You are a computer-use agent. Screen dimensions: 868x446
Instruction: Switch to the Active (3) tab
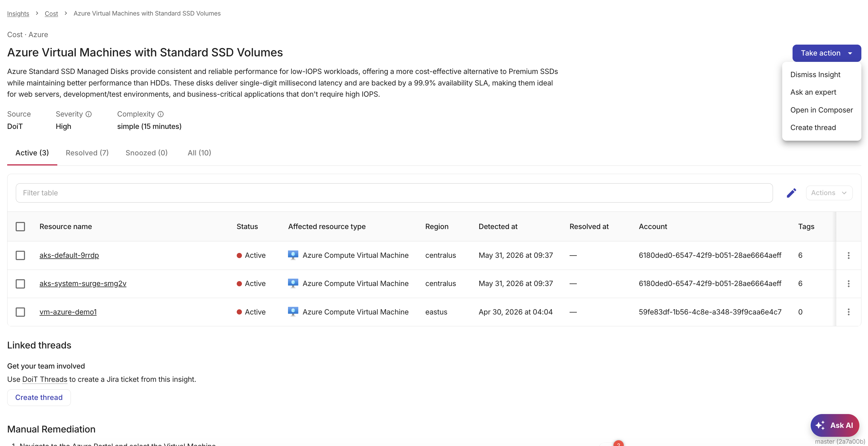(32, 153)
